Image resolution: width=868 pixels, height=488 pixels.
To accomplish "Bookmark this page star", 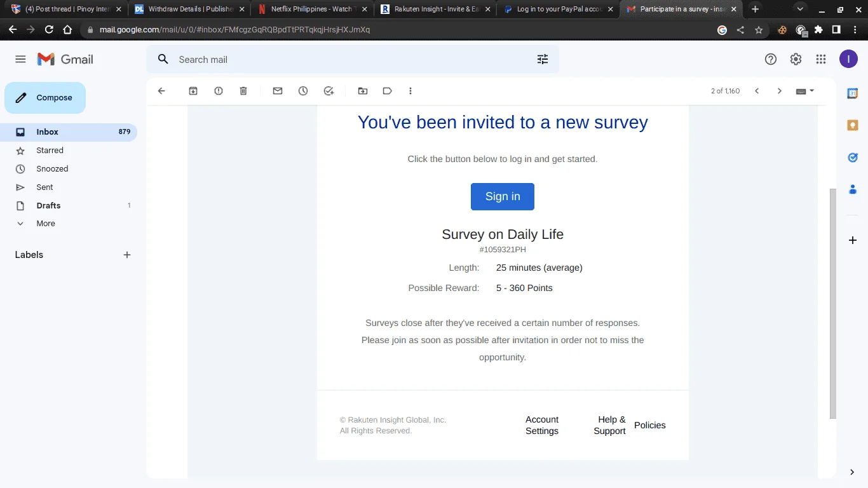I will pos(759,30).
